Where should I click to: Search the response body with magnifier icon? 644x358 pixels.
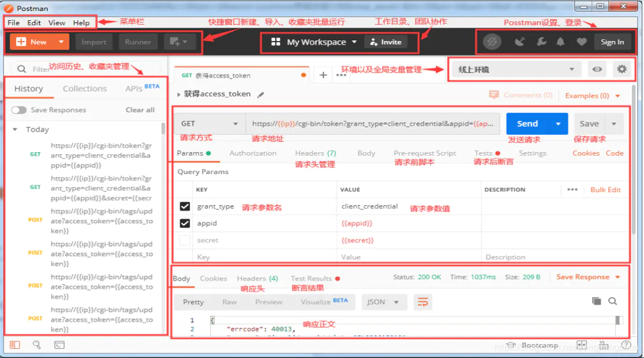click(x=612, y=302)
